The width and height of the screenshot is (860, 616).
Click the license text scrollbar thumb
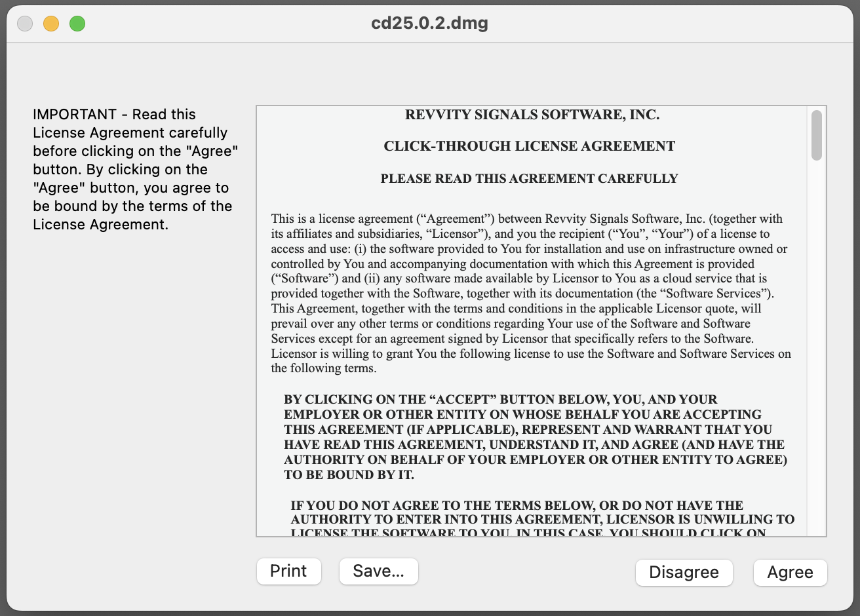click(816, 136)
